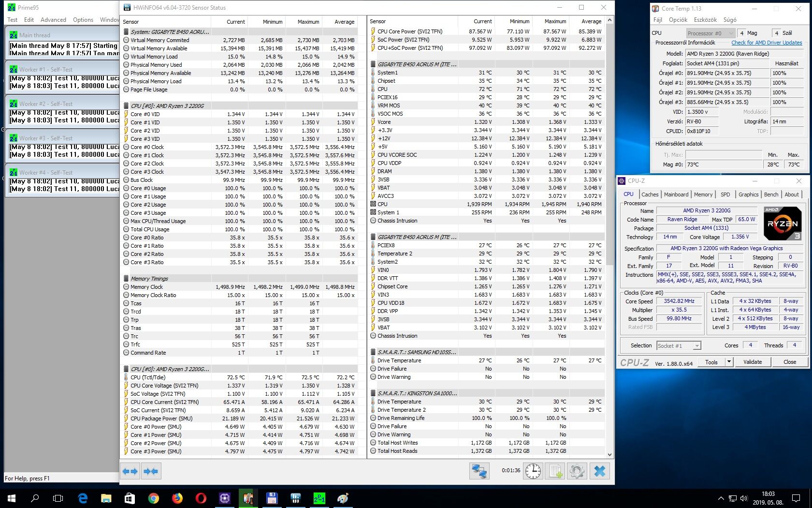Launch Opera from taskbar
The image size is (812, 508).
(201, 498)
